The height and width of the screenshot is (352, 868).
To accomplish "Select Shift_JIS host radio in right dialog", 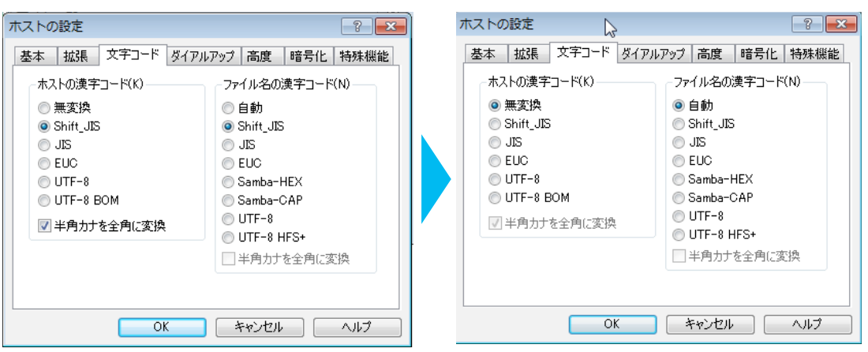I will pos(495,123).
